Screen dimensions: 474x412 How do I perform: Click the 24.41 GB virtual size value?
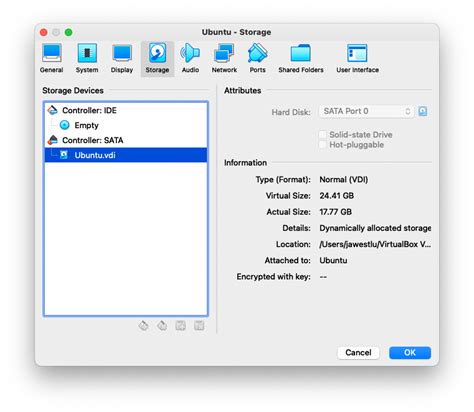(x=337, y=196)
